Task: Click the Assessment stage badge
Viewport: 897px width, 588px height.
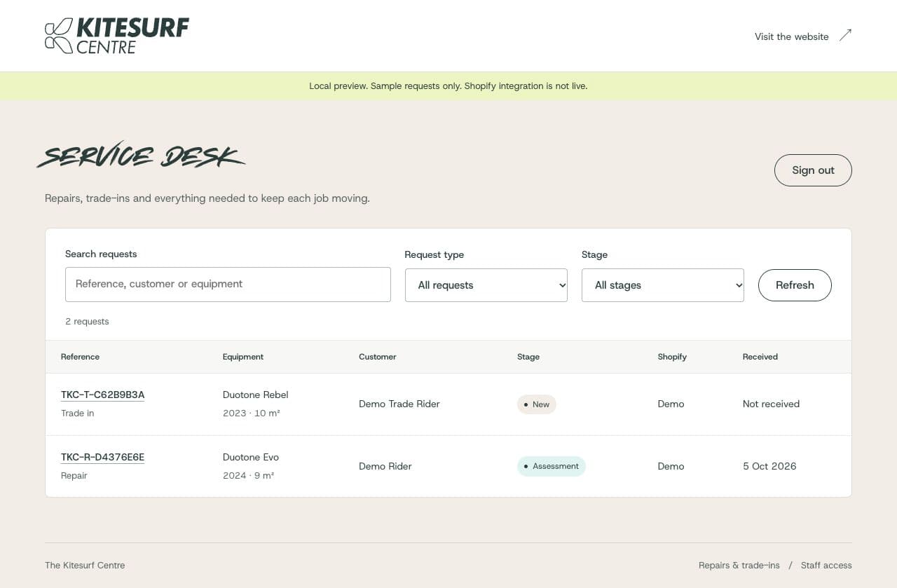Action: 552,466
